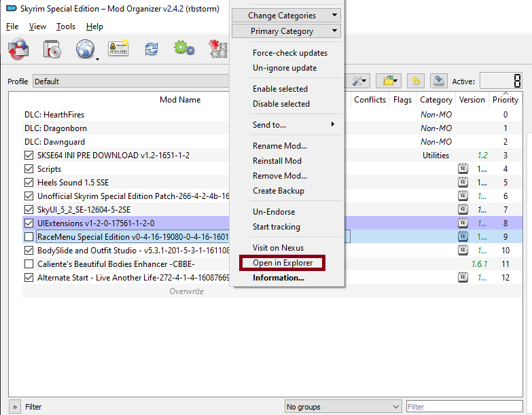Open the Profile Default dropdown
Image resolution: width=532 pixels, height=415 pixels.
pos(131,82)
